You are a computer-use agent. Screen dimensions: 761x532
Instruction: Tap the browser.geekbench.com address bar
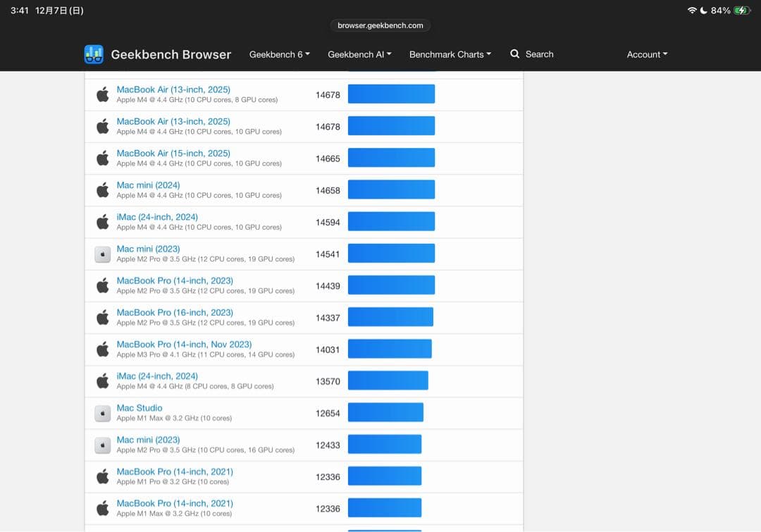click(x=380, y=25)
